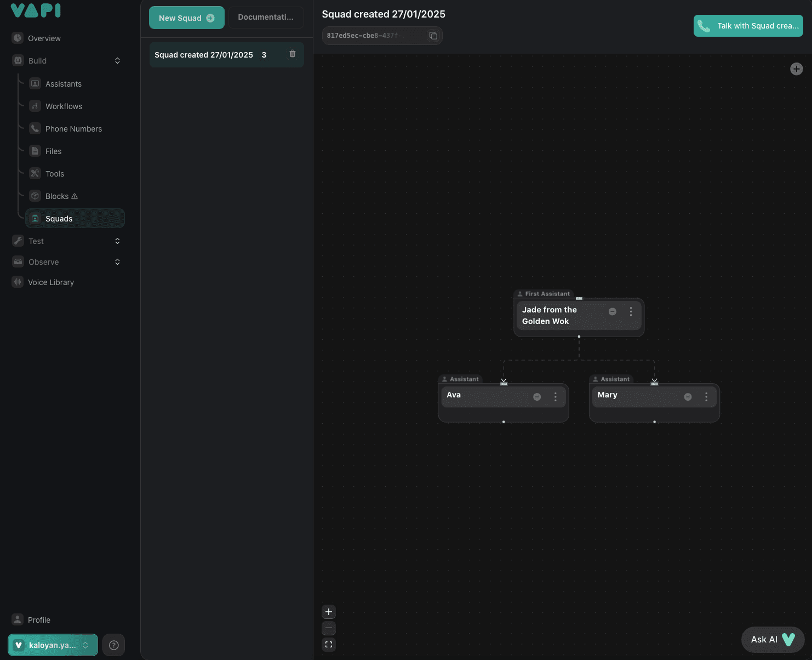The width and height of the screenshot is (812, 660).
Task: Click the plus icon at canvas top-right
Action: [x=797, y=69]
